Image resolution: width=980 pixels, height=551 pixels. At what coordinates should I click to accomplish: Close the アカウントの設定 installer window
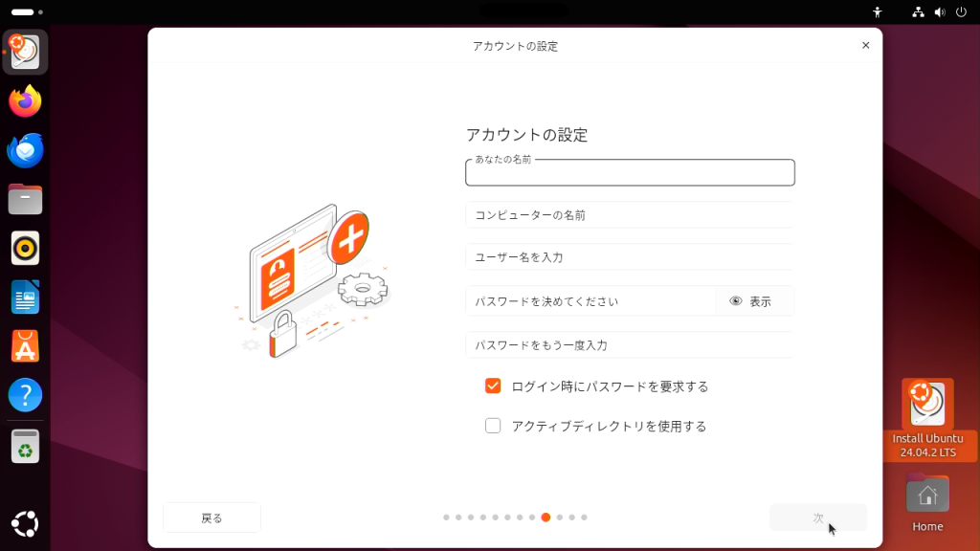click(x=865, y=45)
